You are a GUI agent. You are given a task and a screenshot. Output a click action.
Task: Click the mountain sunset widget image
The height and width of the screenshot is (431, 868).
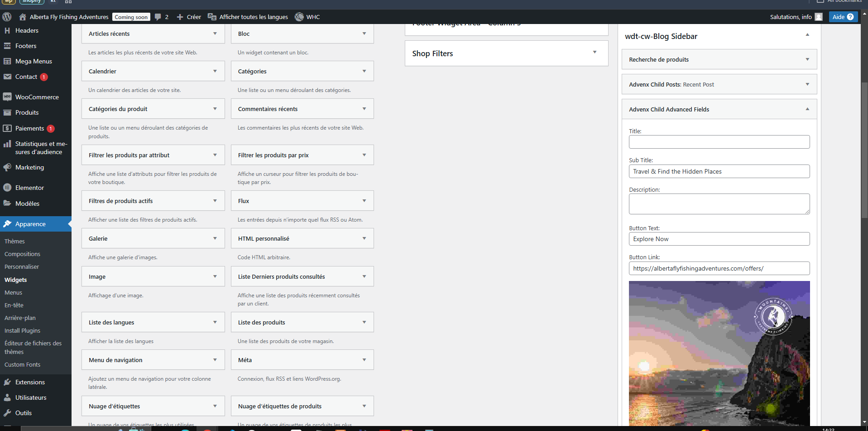pos(719,353)
